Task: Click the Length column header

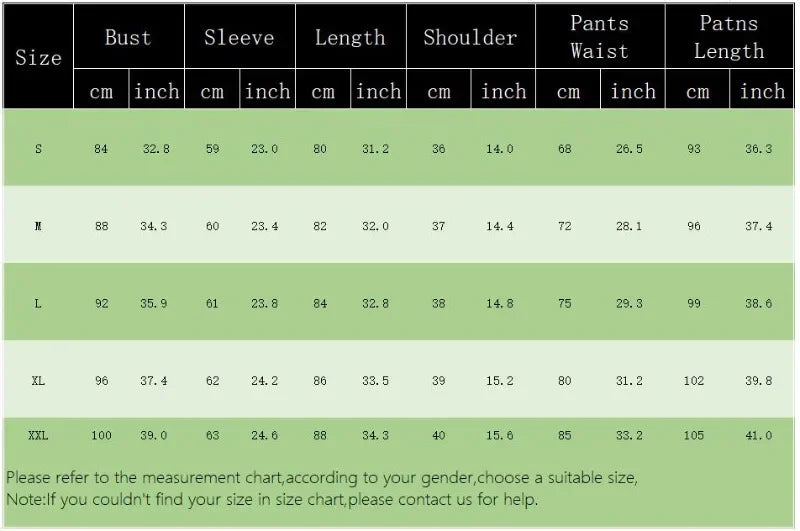Action: 351,37
